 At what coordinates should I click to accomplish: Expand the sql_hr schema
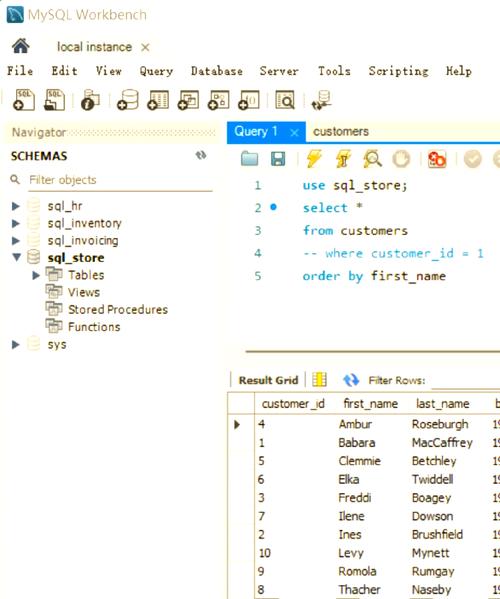coord(16,206)
